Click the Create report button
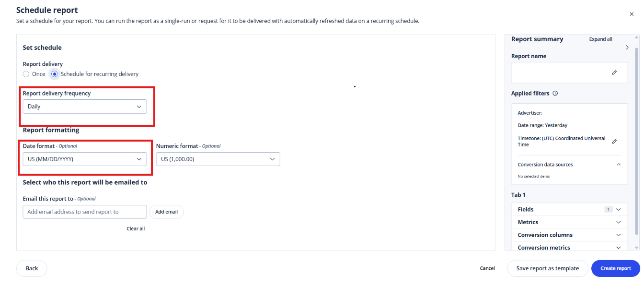Image resolution: width=644 pixels, height=288 pixels. click(616, 268)
